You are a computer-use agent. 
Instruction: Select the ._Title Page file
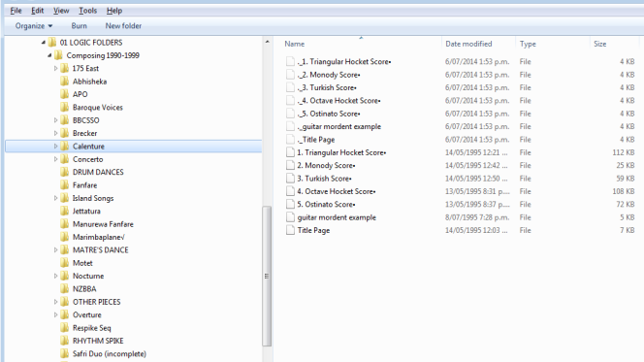pos(316,140)
